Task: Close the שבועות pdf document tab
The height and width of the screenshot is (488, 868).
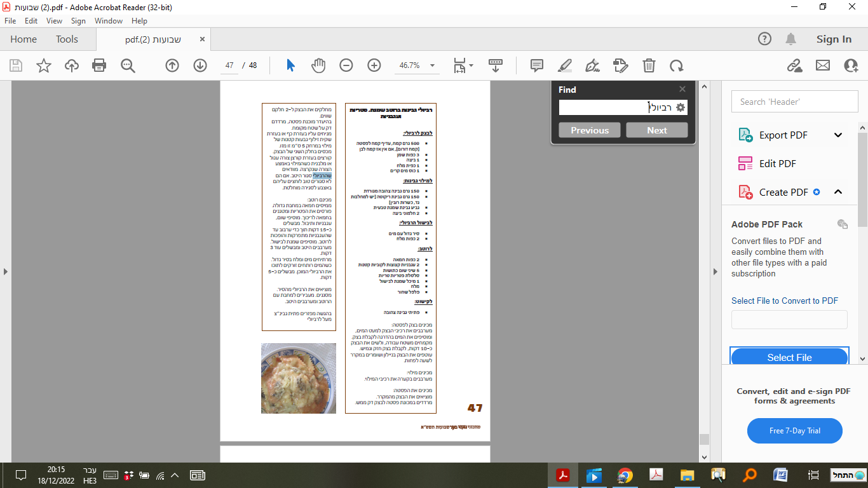Action: (x=203, y=39)
